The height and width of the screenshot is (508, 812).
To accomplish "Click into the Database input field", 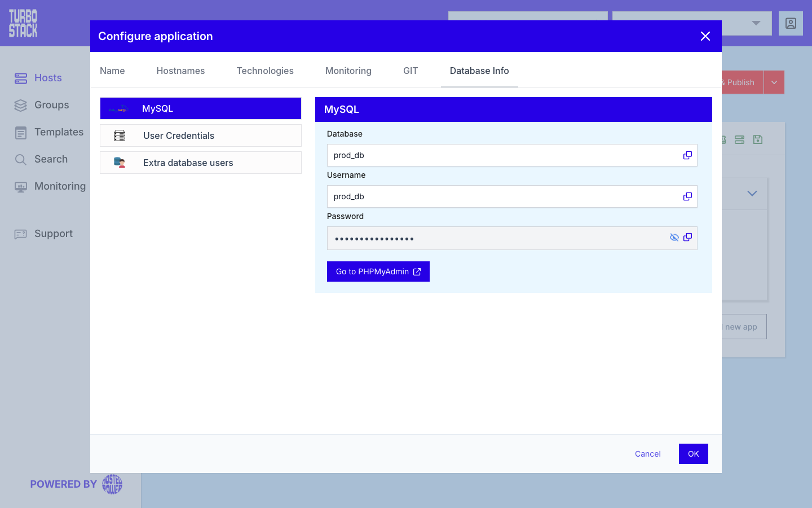I will tap(512, 155).
